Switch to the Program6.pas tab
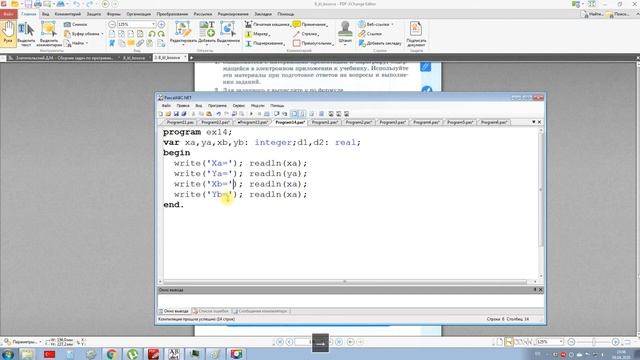The width and height of the screenshot is (640, 360). pos(494,122)
